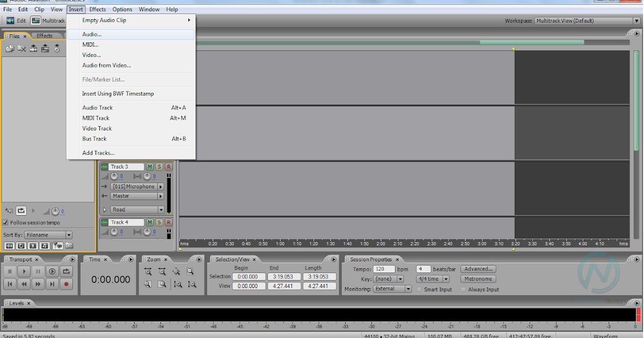Open the Monitoring External dropdown
644x338 pixels.
pos(392,289)
